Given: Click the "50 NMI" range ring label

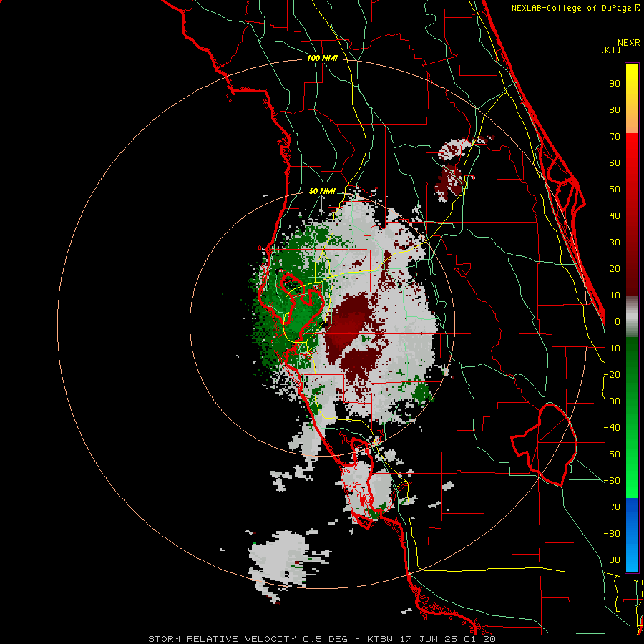Looking at the screenshot, I should click(x=322, y=191).
